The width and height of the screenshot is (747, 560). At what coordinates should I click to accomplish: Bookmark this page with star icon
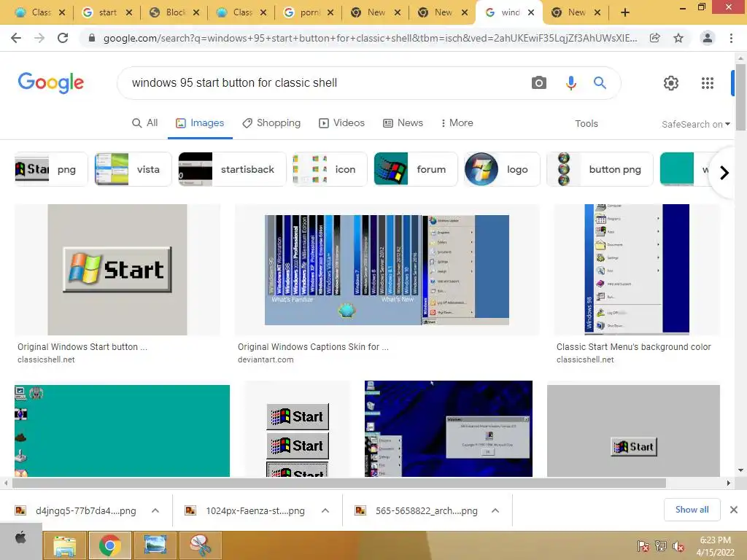pyautogui.click(x=678, y=38)
